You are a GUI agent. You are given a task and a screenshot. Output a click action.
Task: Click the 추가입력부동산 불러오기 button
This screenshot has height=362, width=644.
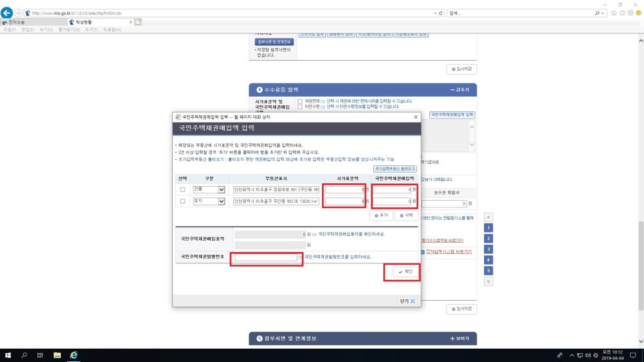pyautogui.click(x=395, y=169)
